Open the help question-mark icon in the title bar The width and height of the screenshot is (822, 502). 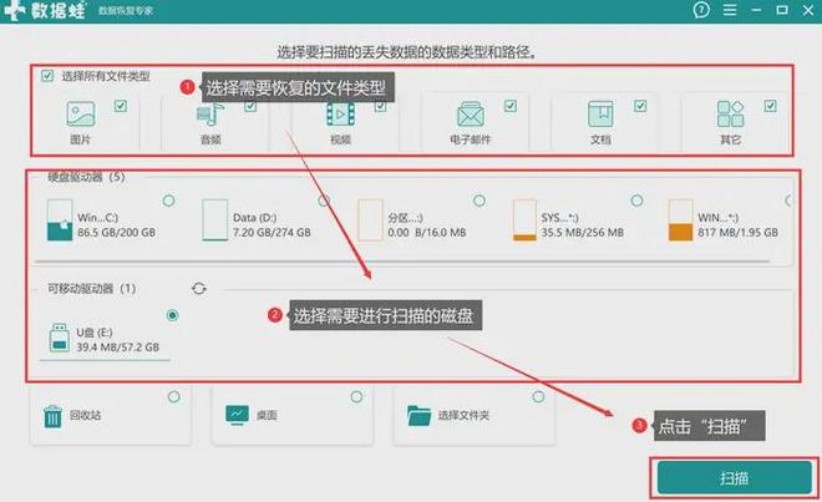[701, 10]
